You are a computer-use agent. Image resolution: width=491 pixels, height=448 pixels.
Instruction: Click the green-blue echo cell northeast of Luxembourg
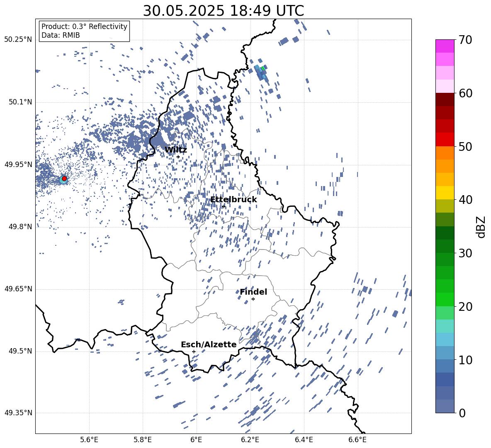(261, 73)
